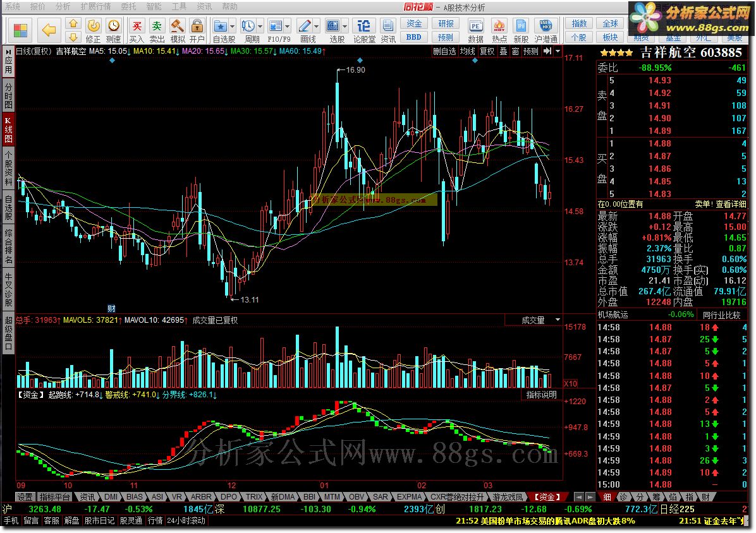756x533 pixels.
Task: Open 股市日记 in status bar
Action: 99,520
